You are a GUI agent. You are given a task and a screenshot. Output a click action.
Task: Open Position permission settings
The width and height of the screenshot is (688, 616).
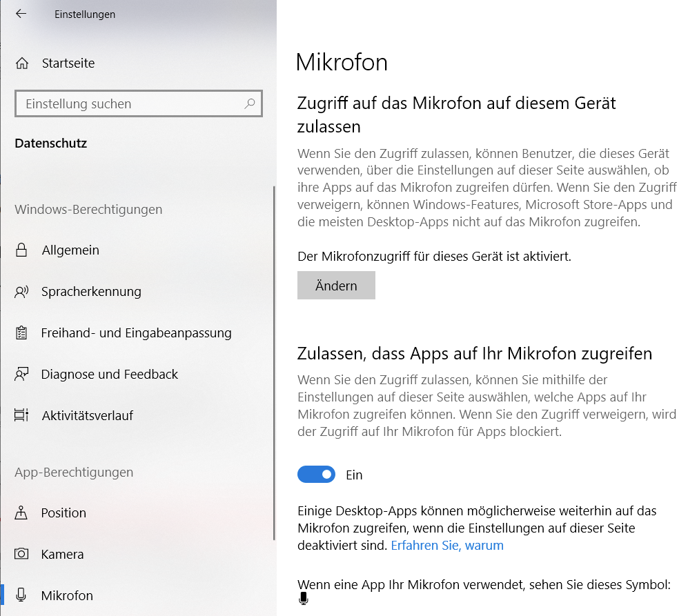coord(63,513)
